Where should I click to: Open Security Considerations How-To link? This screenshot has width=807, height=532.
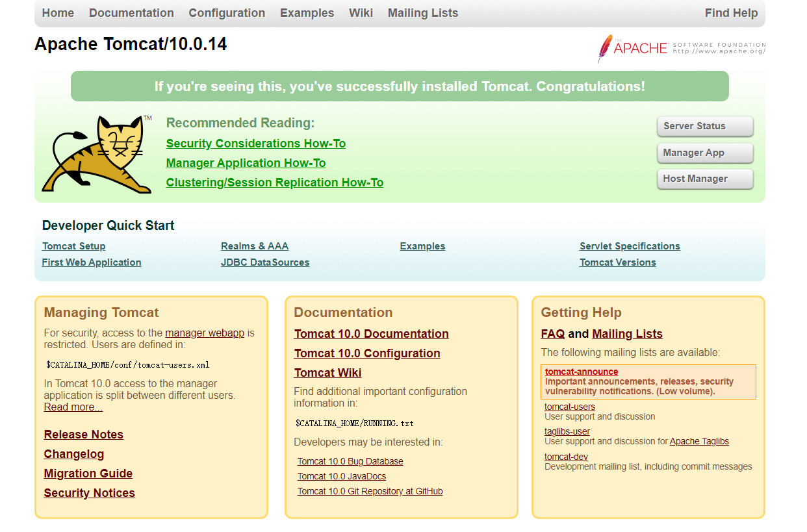click(x=256, y=144)
